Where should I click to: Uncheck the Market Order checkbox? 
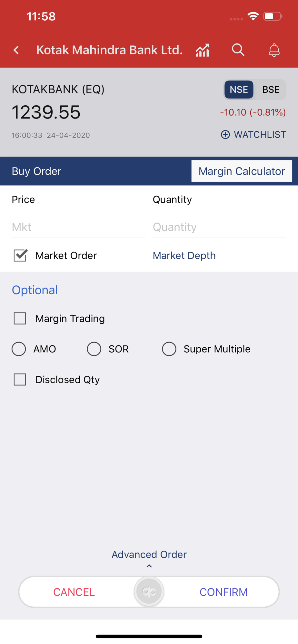(20, 255)
